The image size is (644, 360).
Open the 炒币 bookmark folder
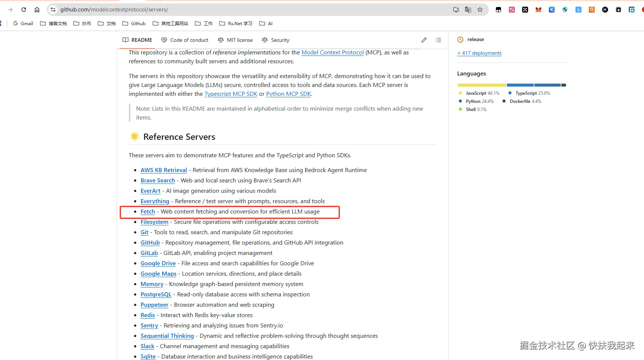[x=82, y=23]
